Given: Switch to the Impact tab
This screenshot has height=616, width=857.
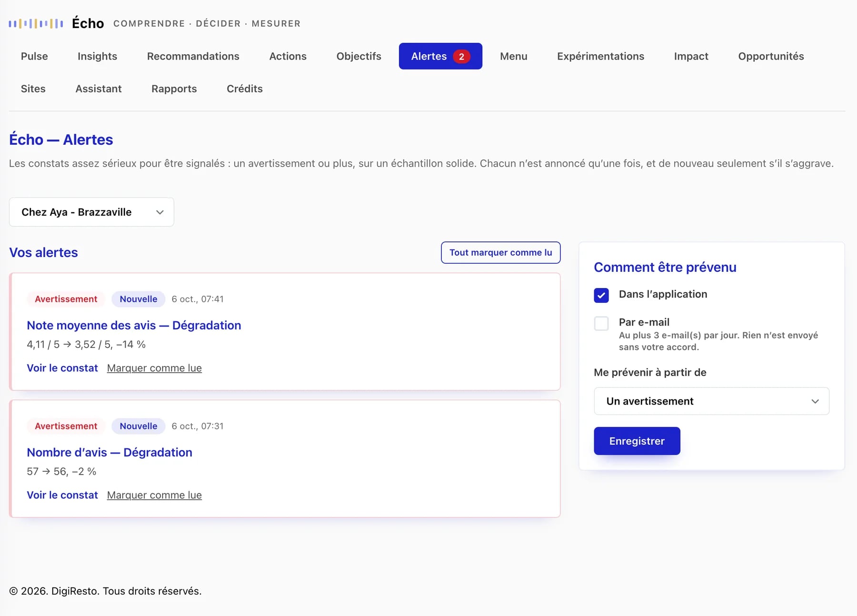Looking at the screenshot, I should coord(691,56).
